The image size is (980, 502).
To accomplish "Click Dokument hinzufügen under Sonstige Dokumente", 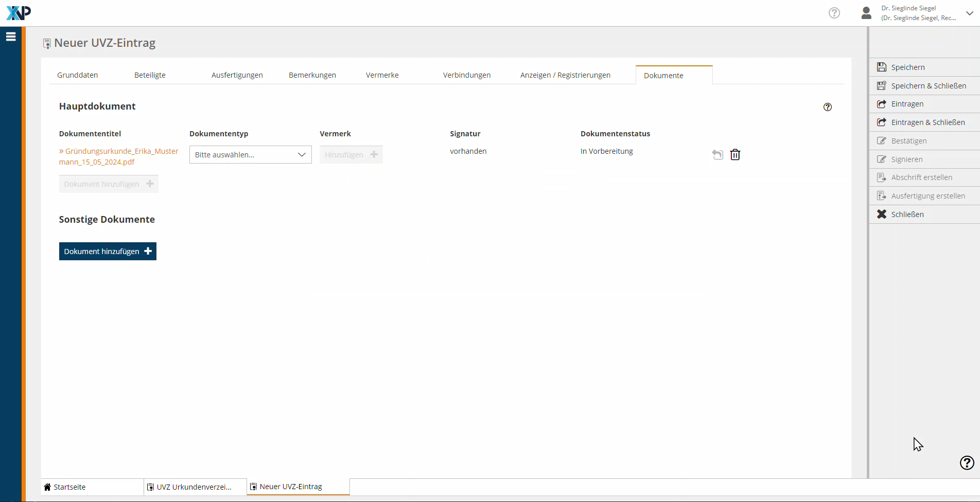I will (108, 252).
